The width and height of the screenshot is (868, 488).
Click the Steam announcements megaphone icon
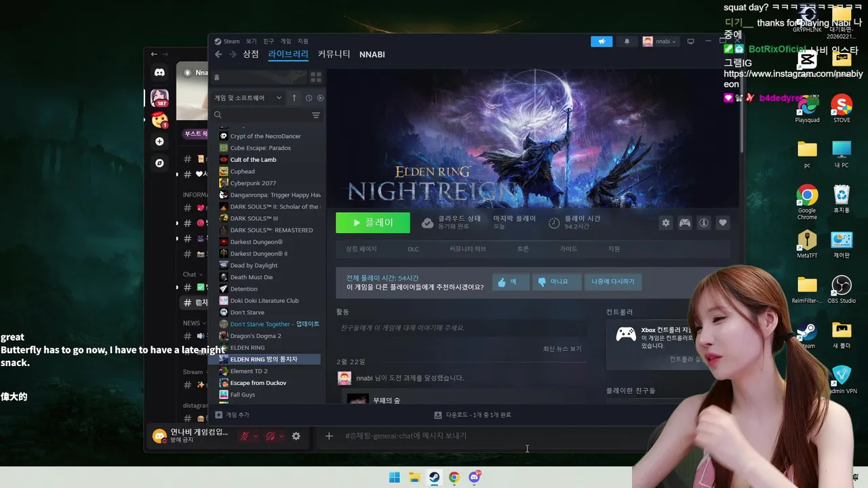click(601, 41)
